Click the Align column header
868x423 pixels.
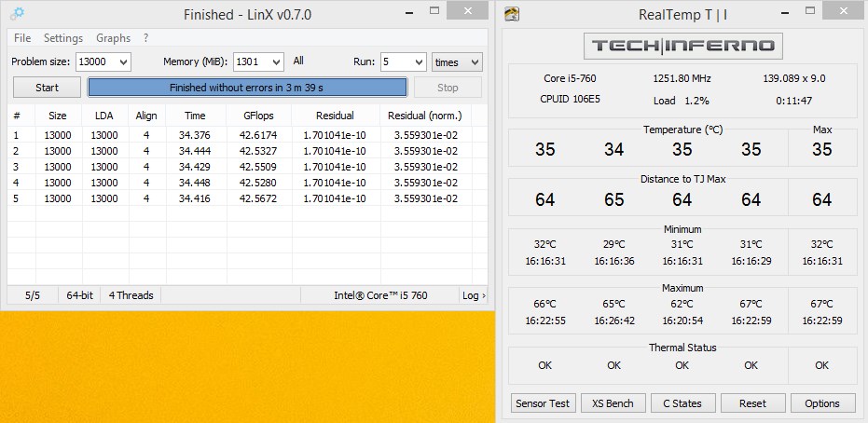click(146, 116)
